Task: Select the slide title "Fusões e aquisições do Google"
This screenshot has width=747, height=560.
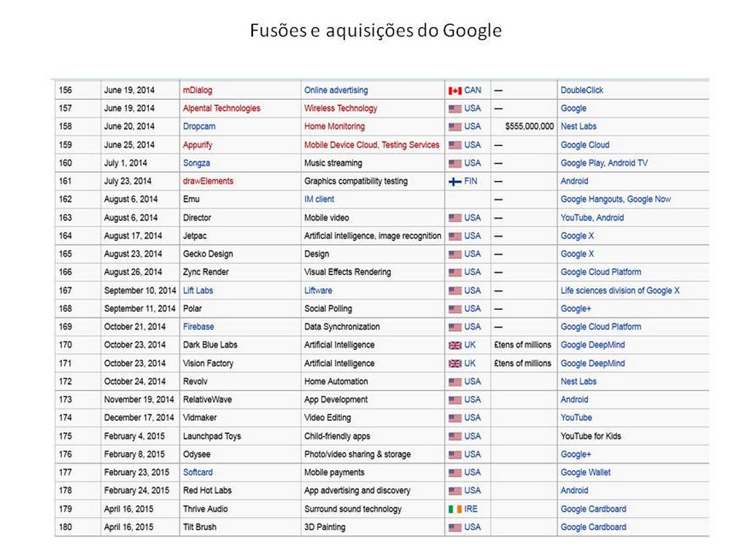Action: (x=376, y=31)
